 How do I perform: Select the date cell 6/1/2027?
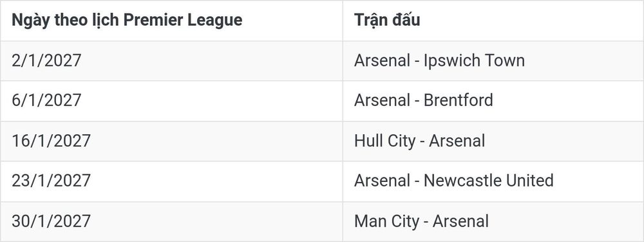(x=46, y=101)
